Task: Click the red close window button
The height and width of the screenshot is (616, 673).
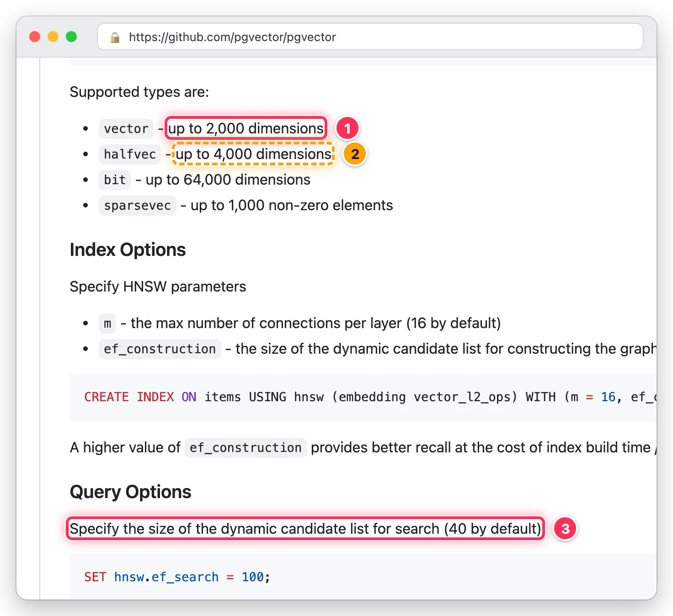Action: 35,37
